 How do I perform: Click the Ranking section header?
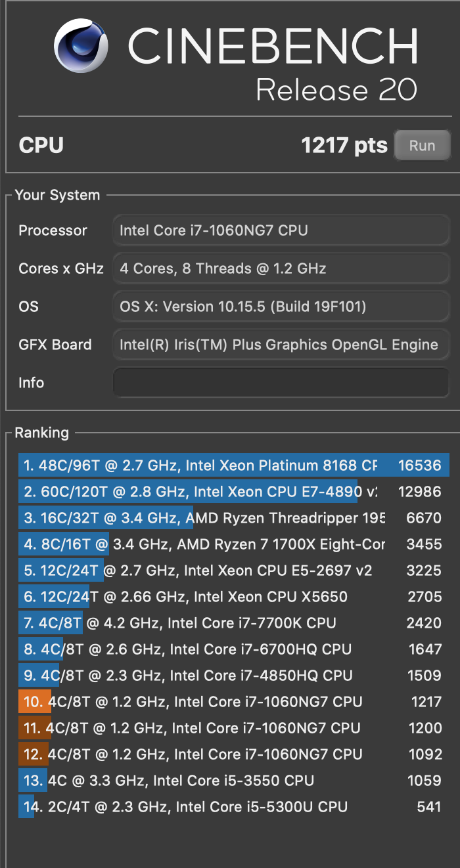(x=43, y=433)
